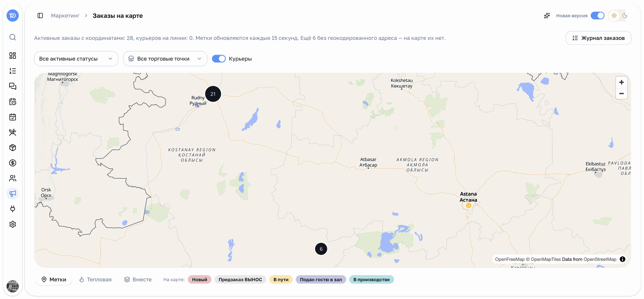Open the cluster marker with 21 orders
Viewport: 644px width, 299px height.
(213, 94)
